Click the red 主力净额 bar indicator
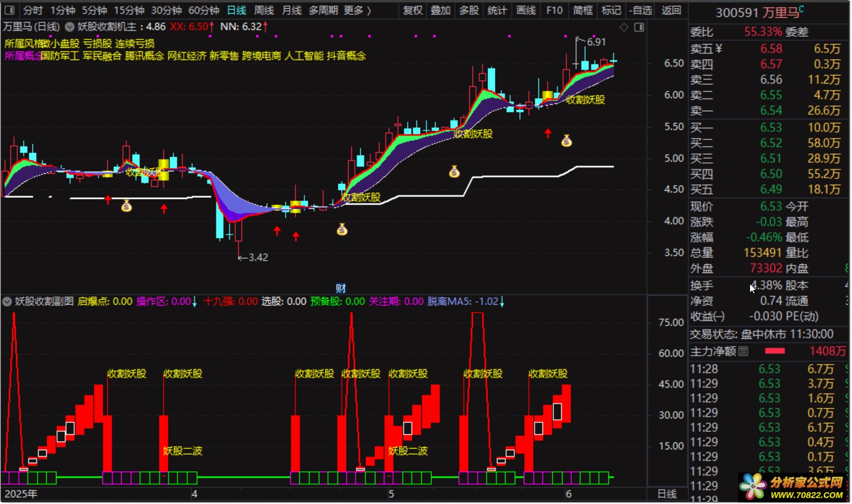852x504 pixels. click(x=774, y=351)
